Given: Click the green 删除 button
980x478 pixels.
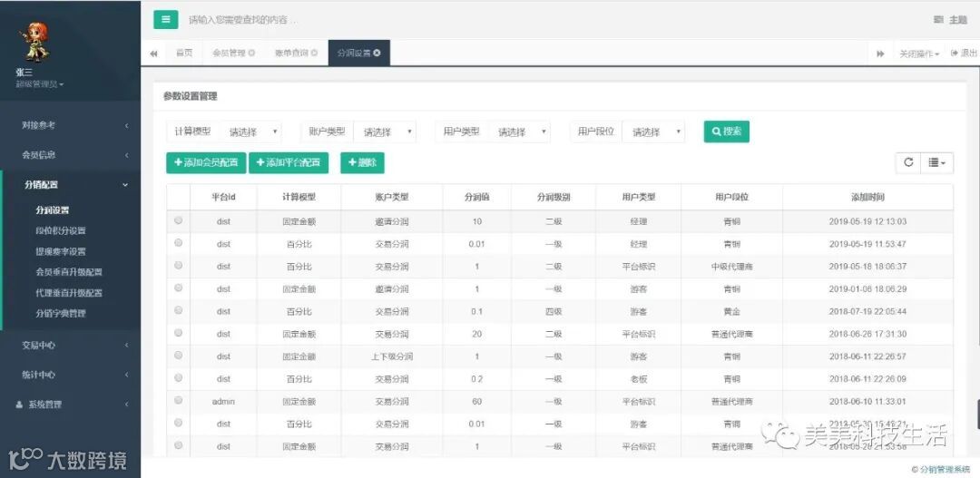Looking at the screenshot, I should 362,163.
